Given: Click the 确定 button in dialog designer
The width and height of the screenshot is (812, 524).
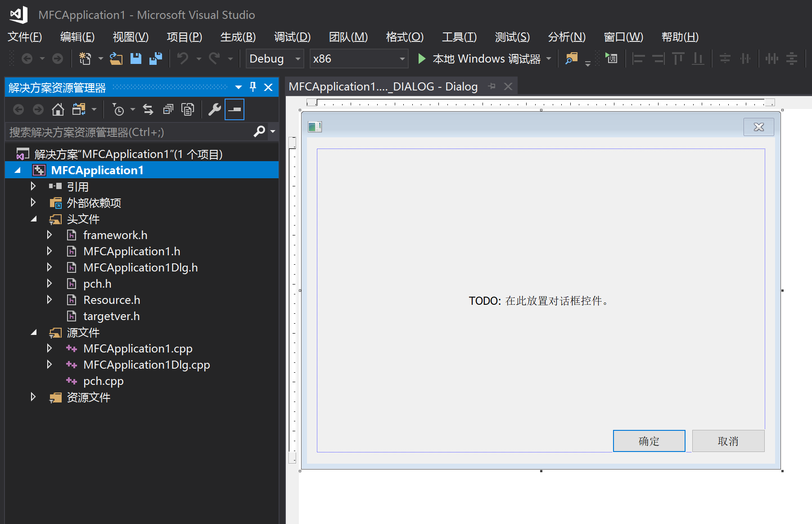Looking at the screenshot, I should 649,441.
